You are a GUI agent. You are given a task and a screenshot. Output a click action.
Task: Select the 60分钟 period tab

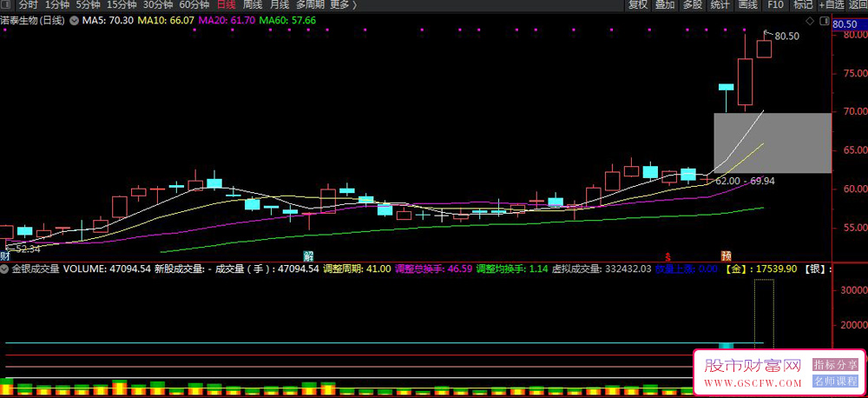click(194, 5)
